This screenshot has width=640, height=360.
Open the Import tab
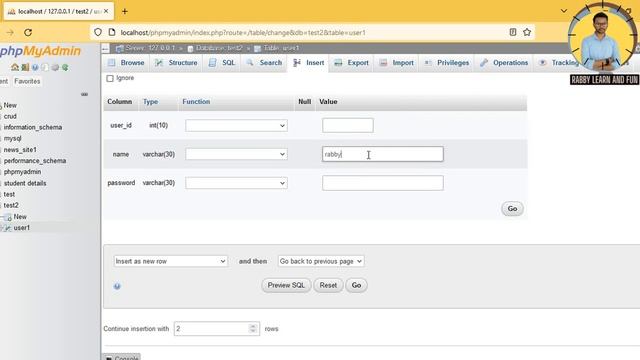tap(396, 63)
